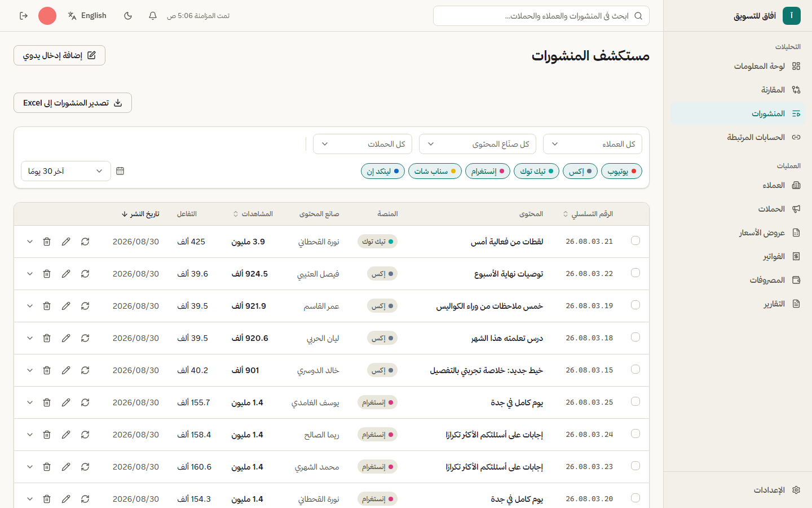812x508 pixels.
Task: Click تصدير المنشورات إلى Excel button
Action: coord(73,103)
